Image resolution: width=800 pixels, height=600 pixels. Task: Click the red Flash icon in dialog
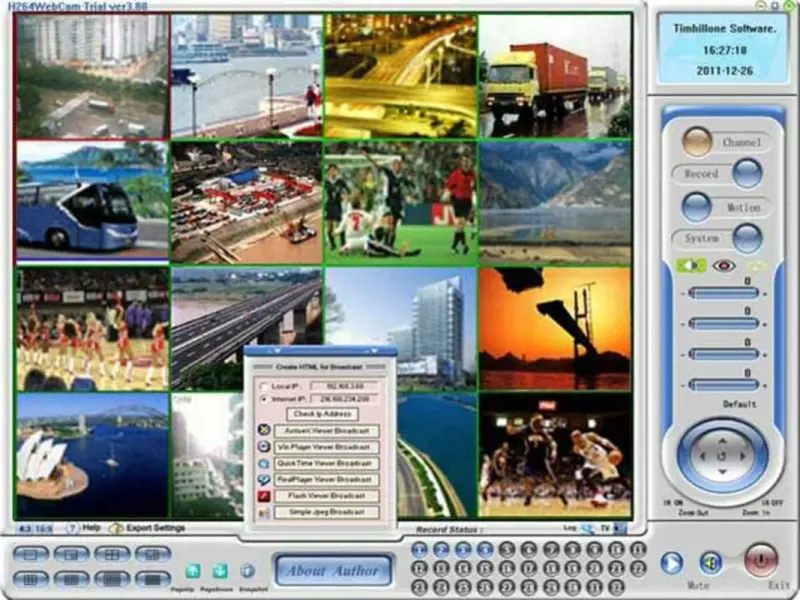(264, 495)
